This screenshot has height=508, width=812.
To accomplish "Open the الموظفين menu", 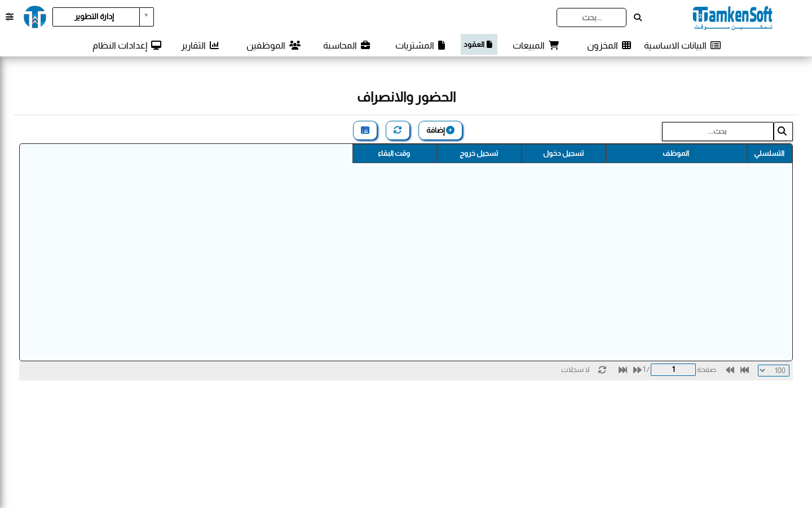I will click(273, 45).
